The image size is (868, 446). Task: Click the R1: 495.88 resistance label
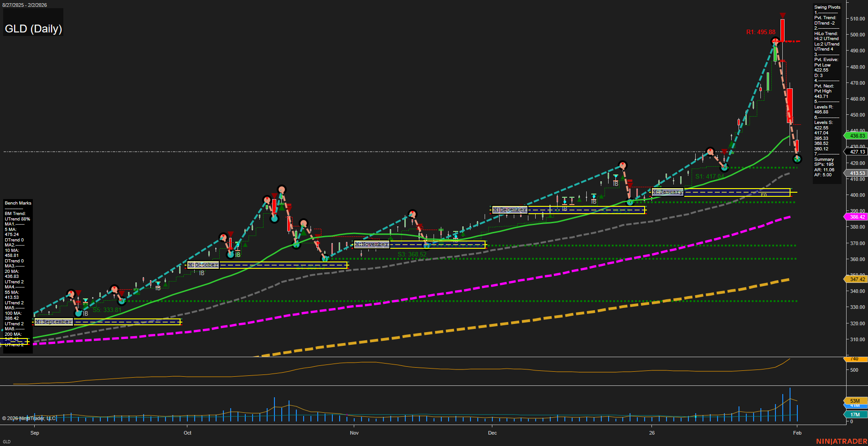[x=760, y=32]
